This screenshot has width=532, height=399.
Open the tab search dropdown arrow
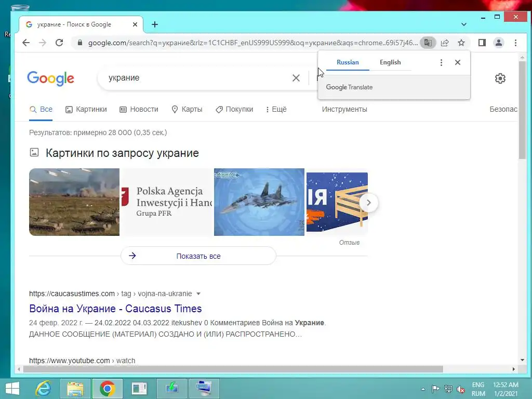click(464, 24)
